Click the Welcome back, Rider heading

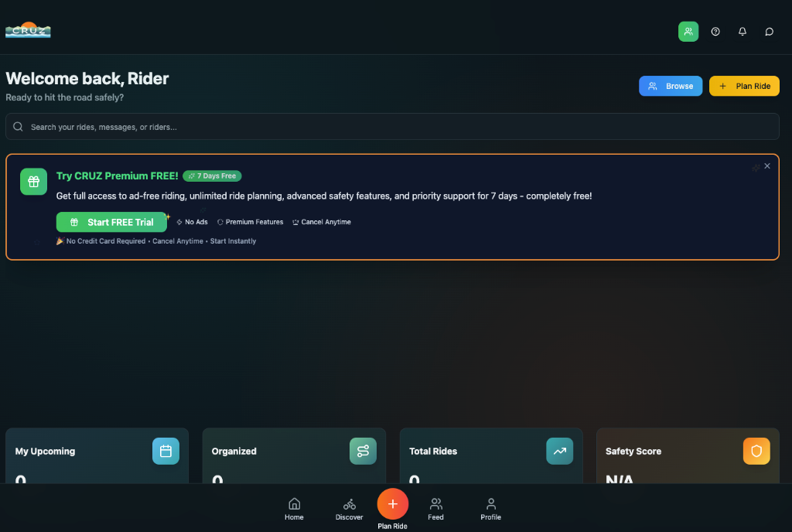click(87, 79)
